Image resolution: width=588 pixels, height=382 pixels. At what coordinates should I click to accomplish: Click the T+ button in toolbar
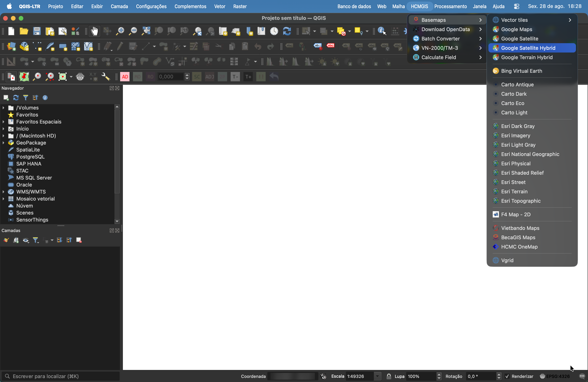tap(248, 77)
